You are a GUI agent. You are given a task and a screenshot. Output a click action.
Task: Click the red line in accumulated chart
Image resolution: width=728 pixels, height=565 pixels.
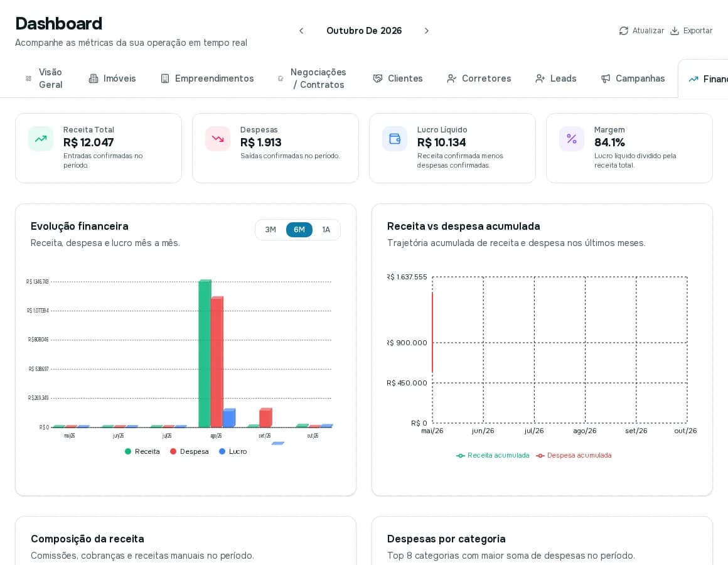point(432,332)
